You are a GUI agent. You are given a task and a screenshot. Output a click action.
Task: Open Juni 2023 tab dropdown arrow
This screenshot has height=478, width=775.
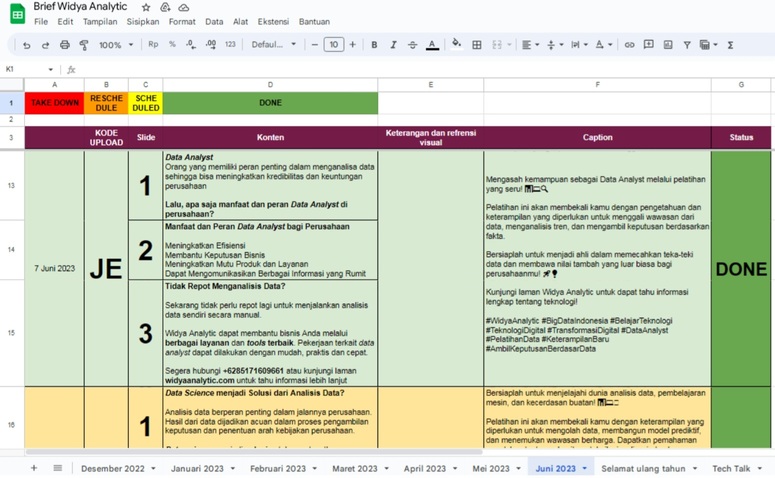[x=585, y=469]
